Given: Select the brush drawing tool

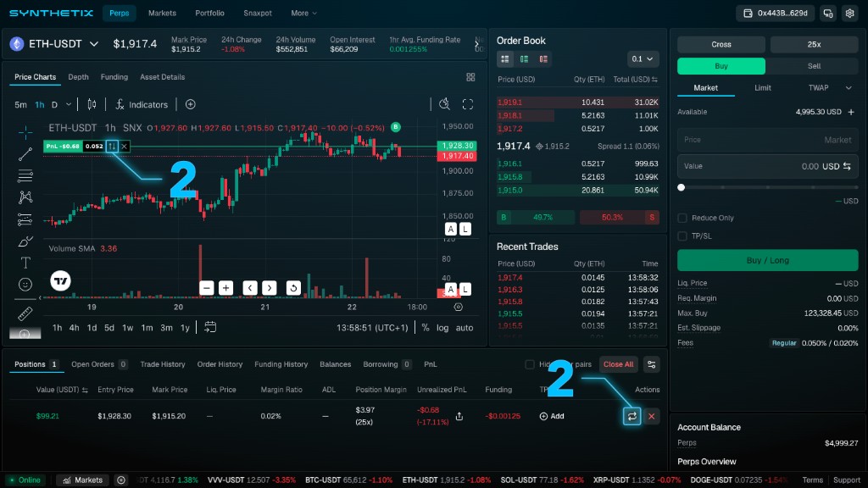Looking at the screenshot, I should point(25,241).
